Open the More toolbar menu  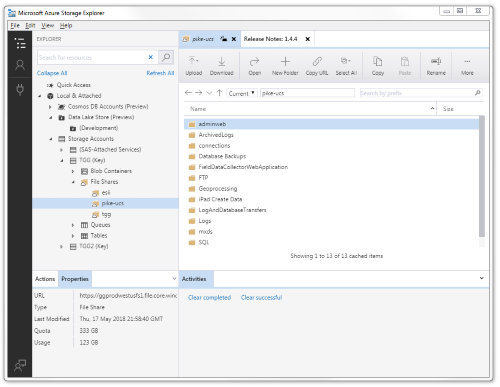point(467,66)
